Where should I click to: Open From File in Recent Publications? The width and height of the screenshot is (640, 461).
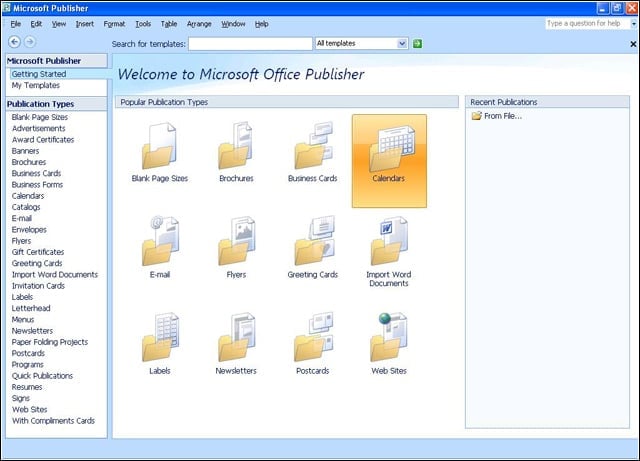[x=497, y=116]
